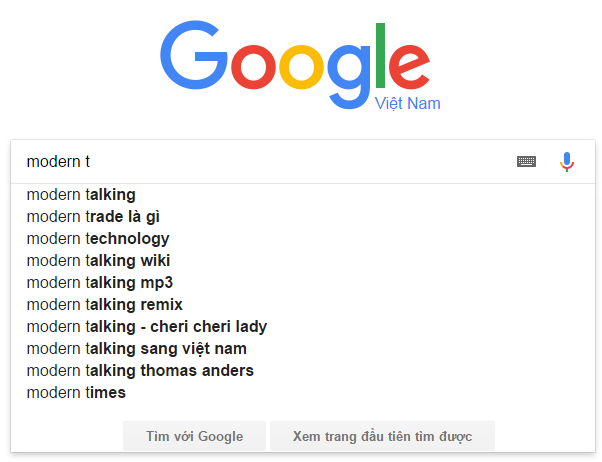The height and width of the screenshot is (462, 602).
Task: Select the "modern technology" suggestion
Action: point(98,238)
